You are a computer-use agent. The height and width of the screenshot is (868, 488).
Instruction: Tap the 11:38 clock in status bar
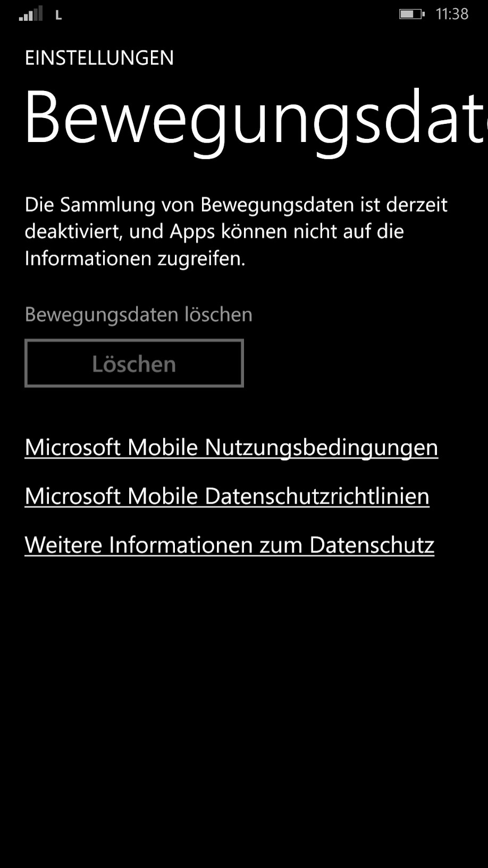[x=452, y=14]
